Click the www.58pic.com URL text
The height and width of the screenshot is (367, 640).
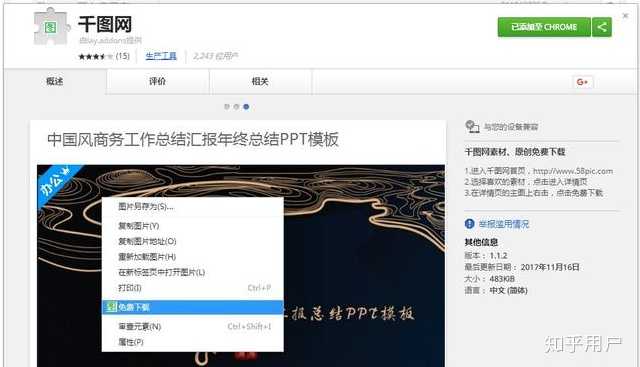point(573,171)
